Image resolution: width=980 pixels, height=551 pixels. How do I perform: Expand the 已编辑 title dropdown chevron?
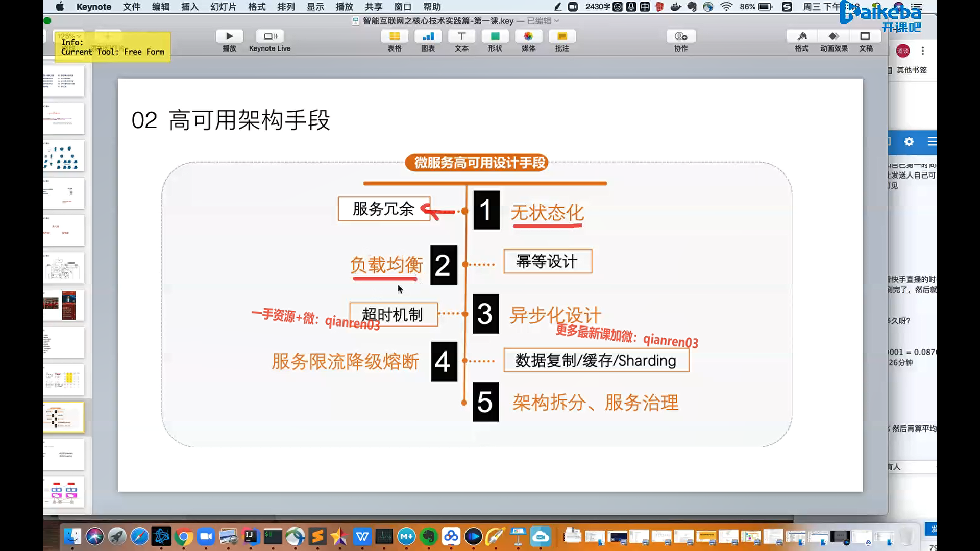pos(557,21)
